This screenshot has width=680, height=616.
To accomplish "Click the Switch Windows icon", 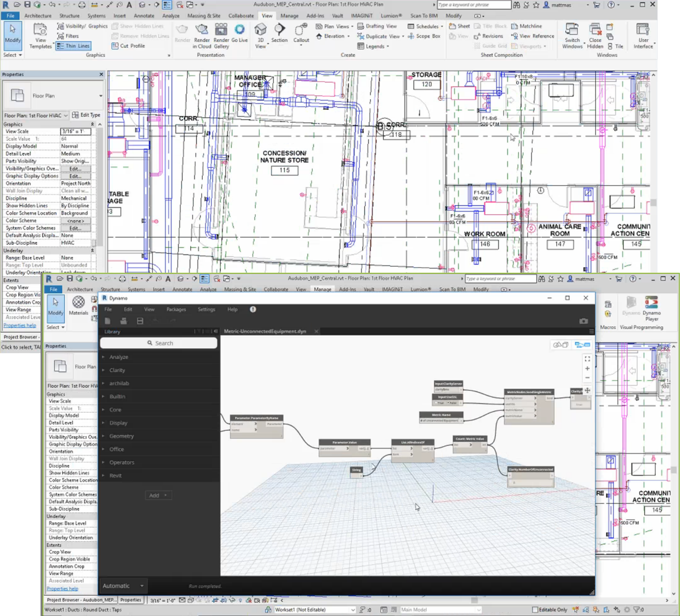I will 572,36.
